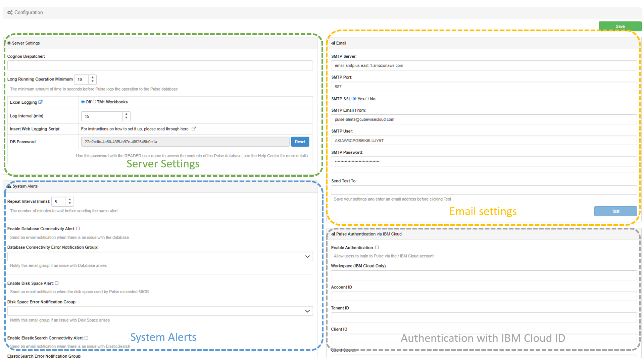Decrease the Log Interval value
This screenshot has height=362, width=644.
click(x=127, y=118)
